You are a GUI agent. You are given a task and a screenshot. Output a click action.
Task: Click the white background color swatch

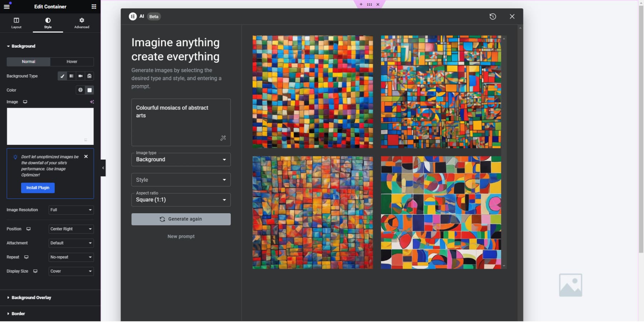point(90,90)
